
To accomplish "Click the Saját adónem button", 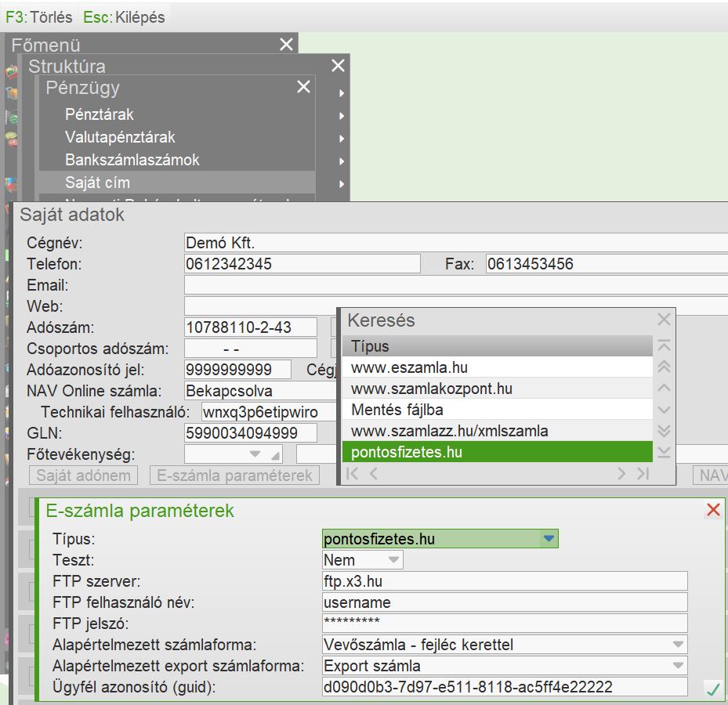I will 83,475.
